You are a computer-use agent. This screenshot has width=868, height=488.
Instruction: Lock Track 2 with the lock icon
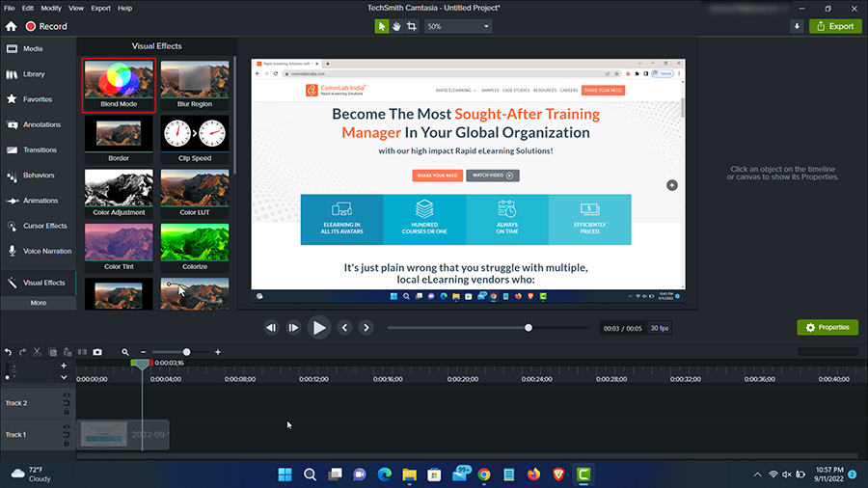(x=67, y=412)
